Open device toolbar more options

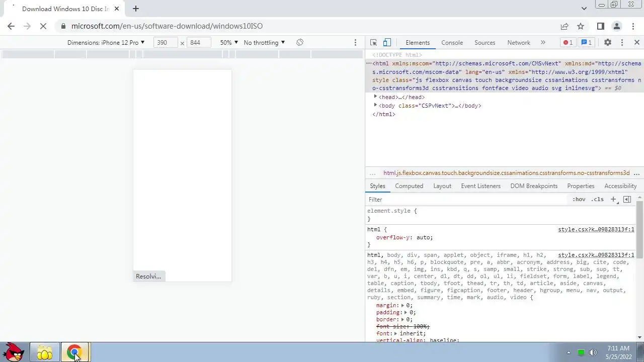pyautogui.click(x=355, y=43)
